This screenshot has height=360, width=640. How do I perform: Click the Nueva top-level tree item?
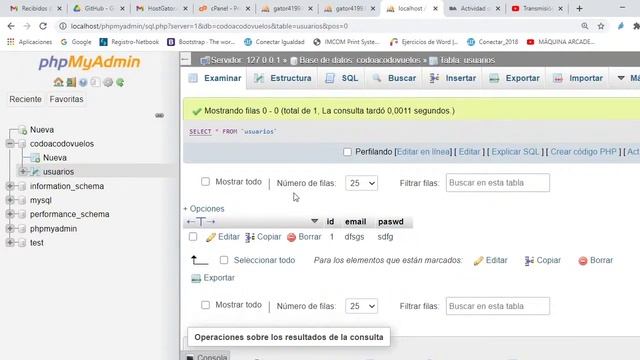(x=42, y=130)
